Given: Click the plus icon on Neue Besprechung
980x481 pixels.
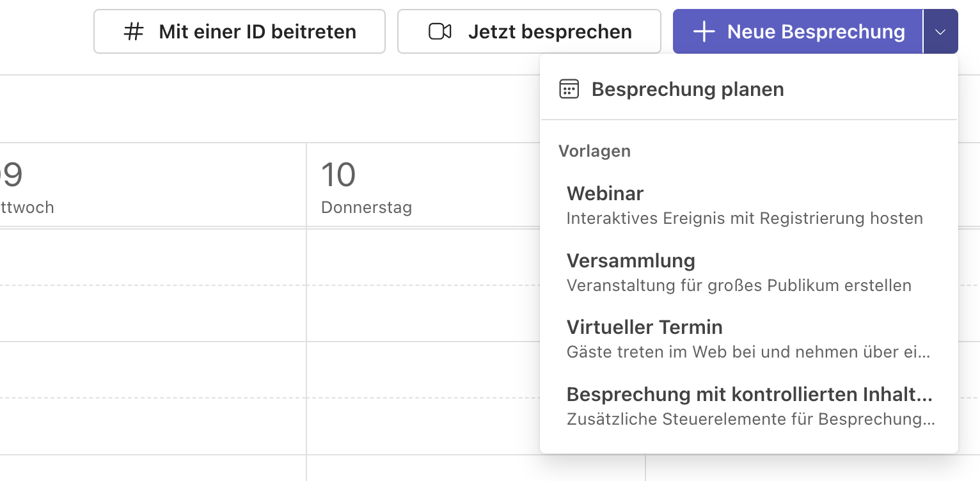Looking at the screenshot, I should 704,31.
